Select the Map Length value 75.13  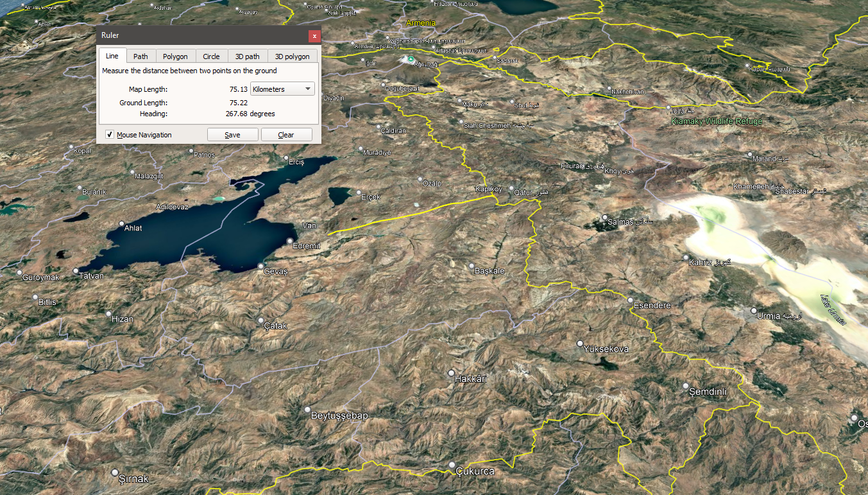[239, 89]
